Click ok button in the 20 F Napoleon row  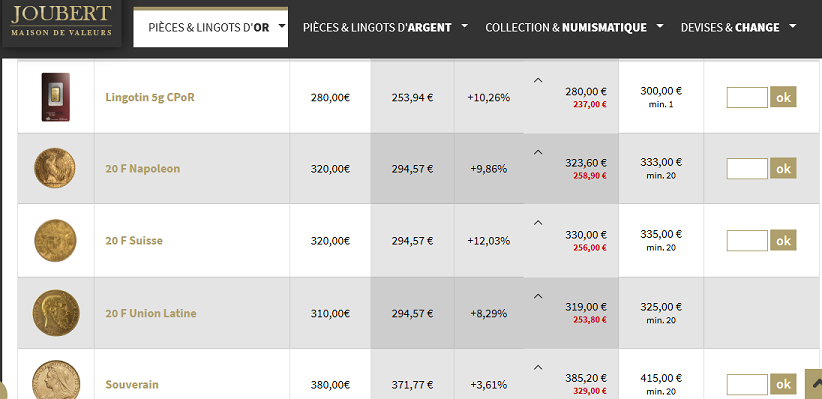783,169
